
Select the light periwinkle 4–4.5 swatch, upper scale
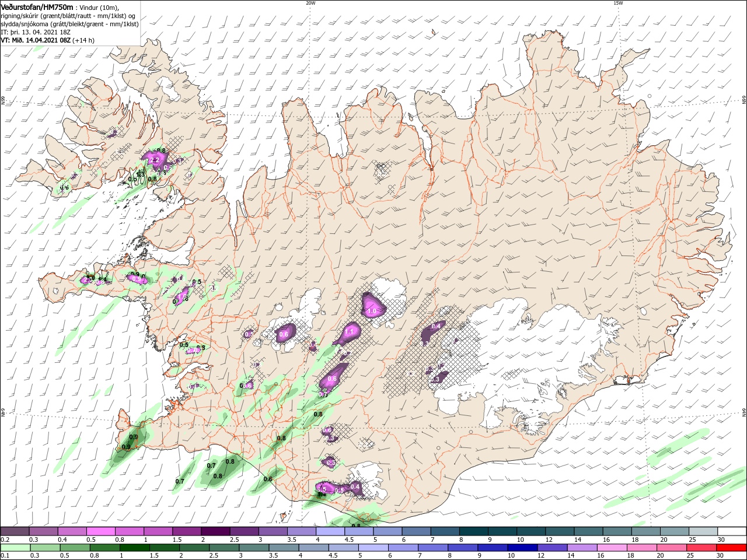330,531
